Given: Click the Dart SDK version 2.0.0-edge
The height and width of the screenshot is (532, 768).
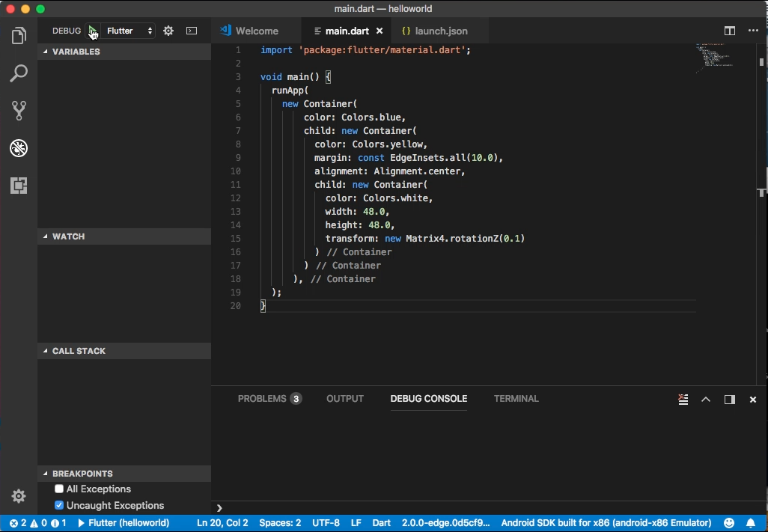Looking at the screenshot, I should point(445,523).
